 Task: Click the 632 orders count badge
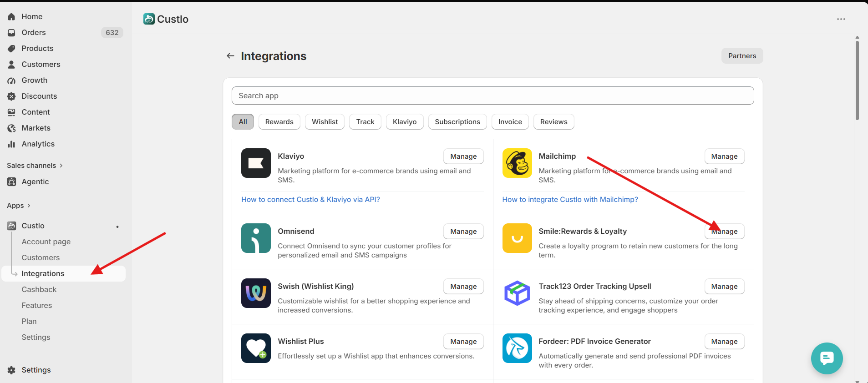click(x=112, y=33)
